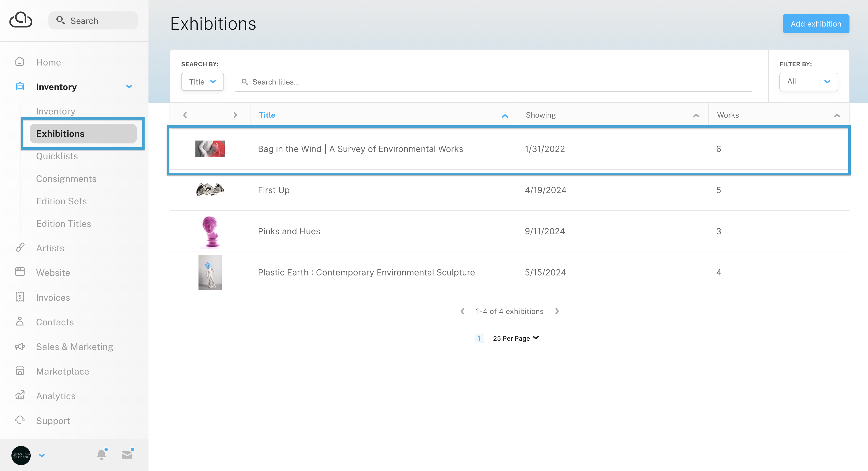Open the Pinks and Hues thumbnail

coord(210,232)
